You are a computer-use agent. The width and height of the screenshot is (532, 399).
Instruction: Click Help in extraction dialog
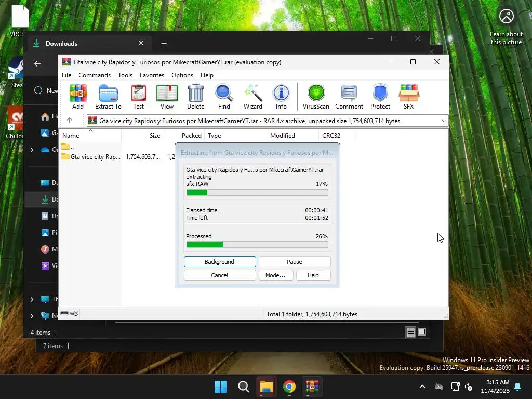[313, 275]
